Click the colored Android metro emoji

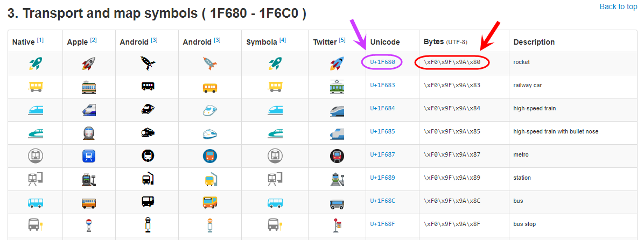[210, 156]
